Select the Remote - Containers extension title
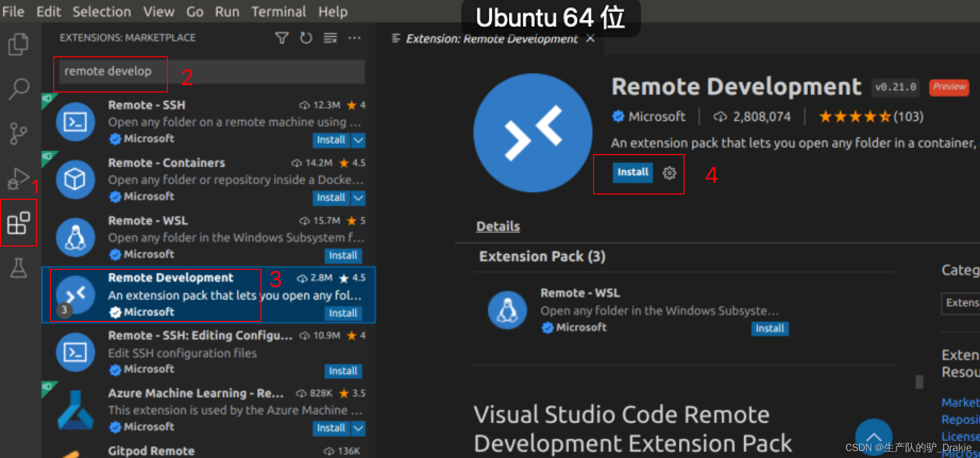Screen dimensions: 980x458 pyautogui.click(x=166, y=163)
